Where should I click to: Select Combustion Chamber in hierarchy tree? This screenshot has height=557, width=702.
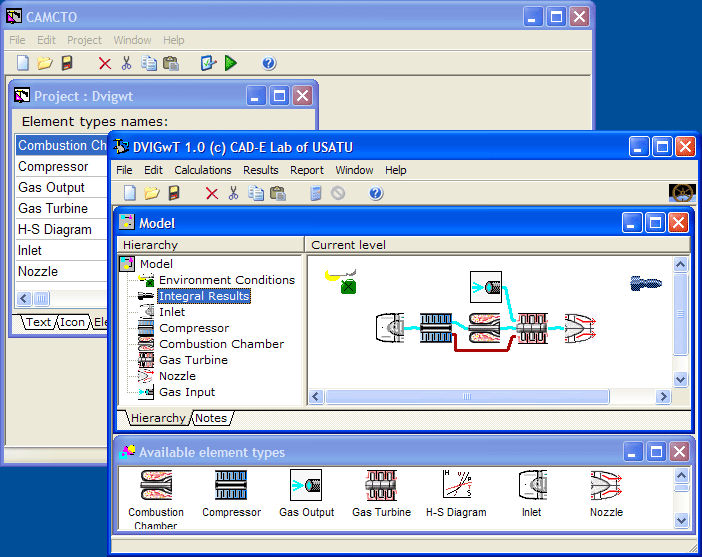pos(222,344)
